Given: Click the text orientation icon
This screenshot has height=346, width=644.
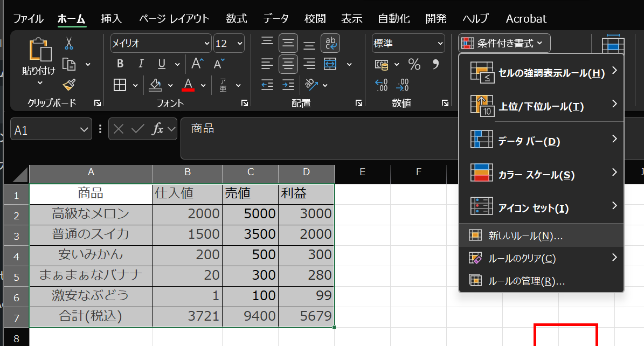Looking at the screenshot, I should pos(311,85).
